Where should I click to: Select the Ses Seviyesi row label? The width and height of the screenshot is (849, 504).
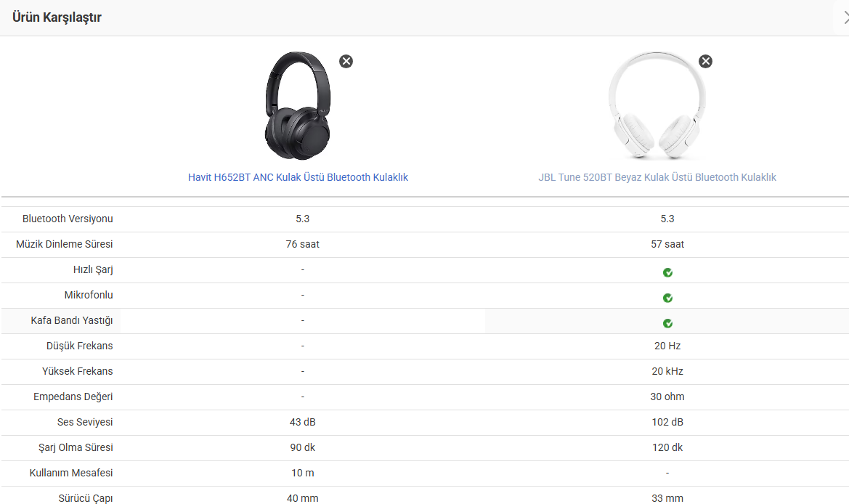click(x=84, y=422)
